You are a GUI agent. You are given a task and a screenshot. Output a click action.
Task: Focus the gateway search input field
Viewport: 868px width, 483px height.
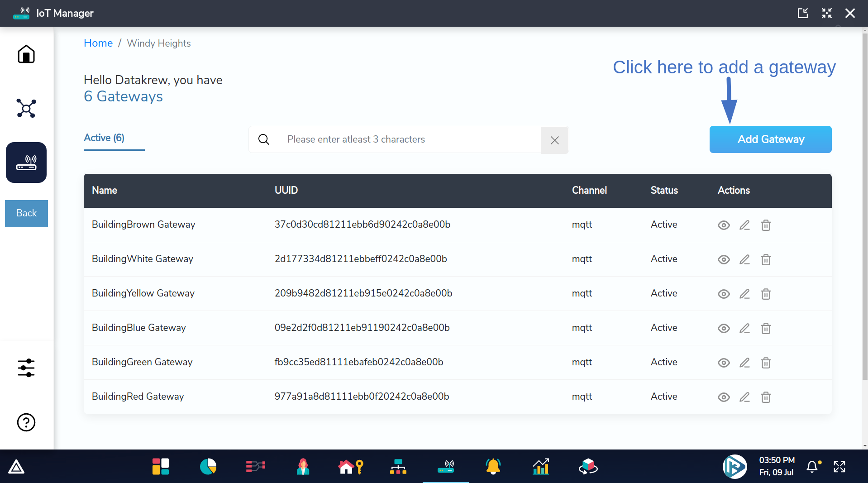pyautogui.click(x=407, y=139)
